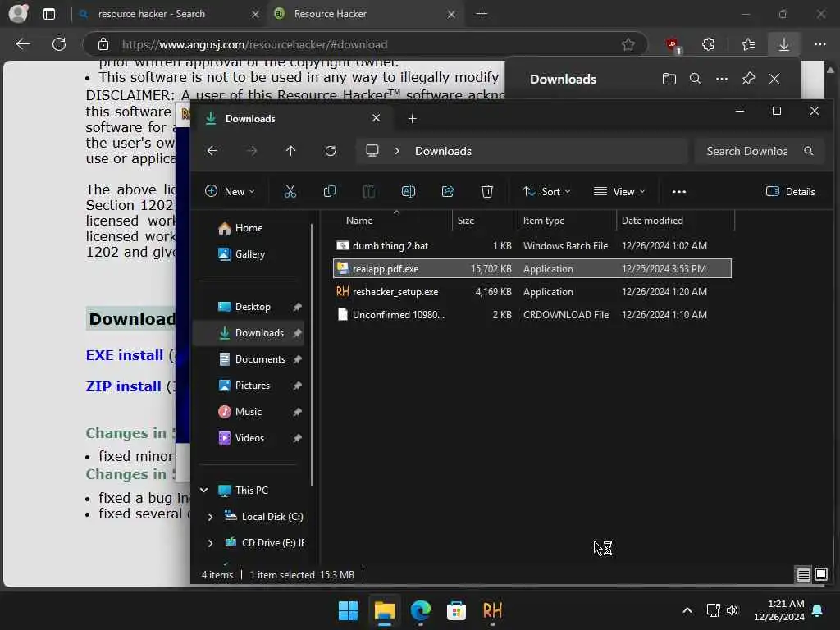Select the reshacker_setup.exe file
Image resolution: width=840 pixels, height=630 pixels.
pyautogui.click(x=532, y=292)
